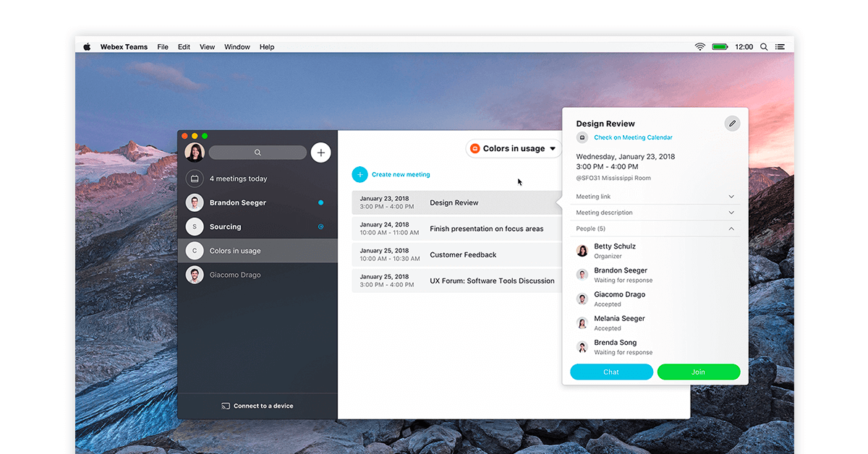This screenshot has height=454, width=868.
Task: Open the View menu
Action: 208,47
